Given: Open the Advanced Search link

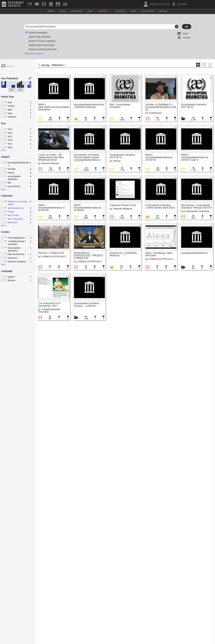Looking at the screenshot, I should (x=34, y=53).
